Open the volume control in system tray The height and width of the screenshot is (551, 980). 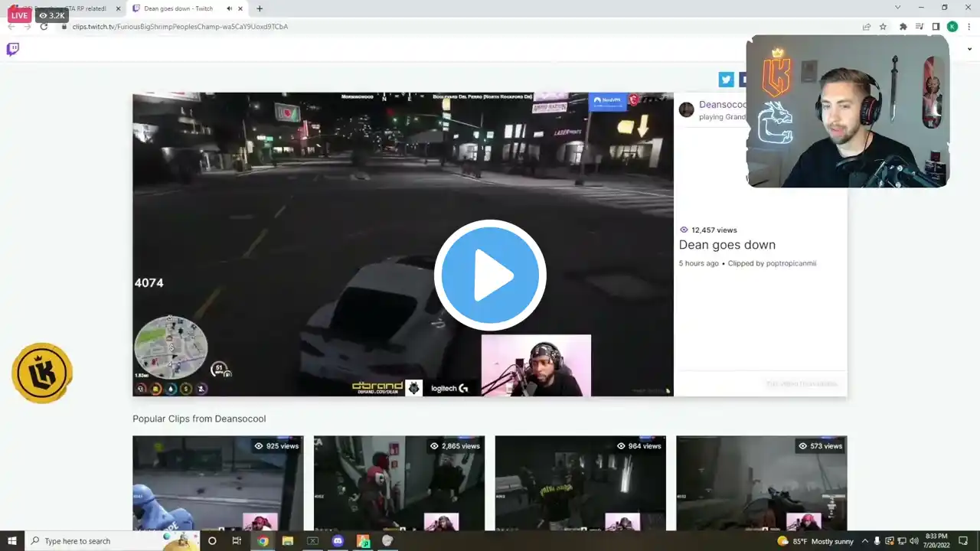tap(913, 541)
